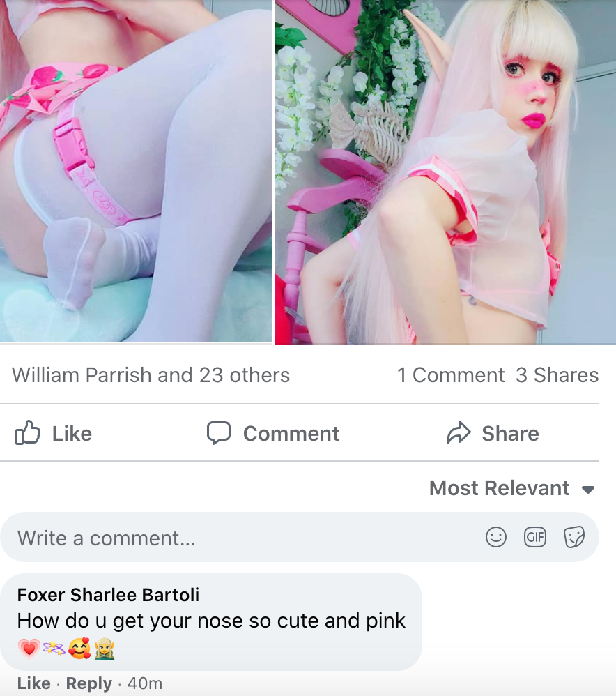Click the thumbs-up Like icon
The width and height of the screenshot is (616, 696).
27,433
